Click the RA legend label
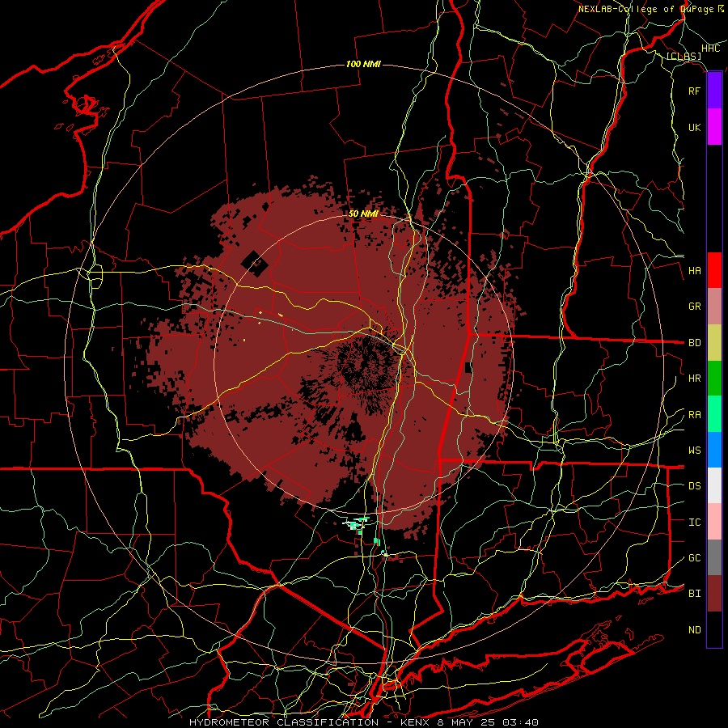728x728 pixels. (694, 414)
